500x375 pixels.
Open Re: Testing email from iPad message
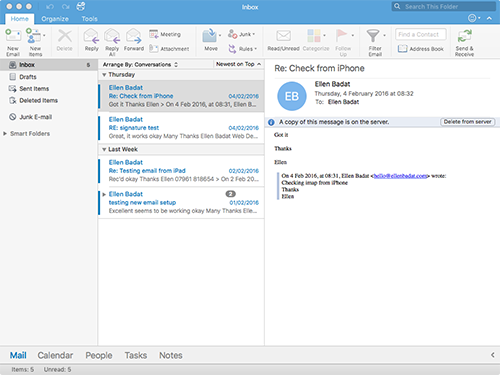point(182,171)
